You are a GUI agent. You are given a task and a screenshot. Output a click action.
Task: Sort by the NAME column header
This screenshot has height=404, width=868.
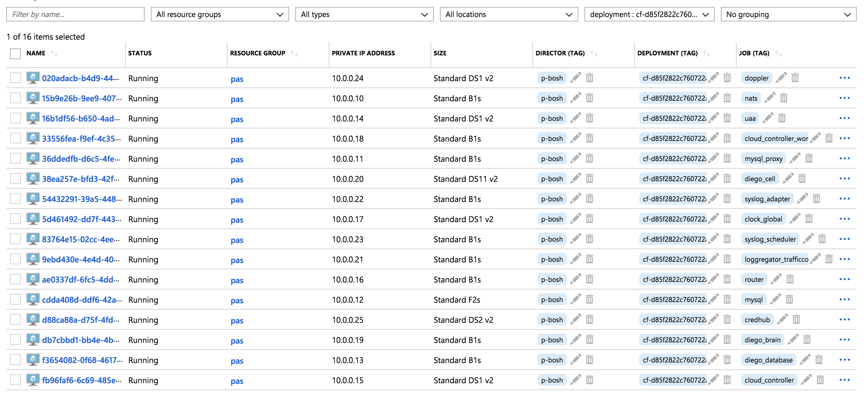point(36,53)
